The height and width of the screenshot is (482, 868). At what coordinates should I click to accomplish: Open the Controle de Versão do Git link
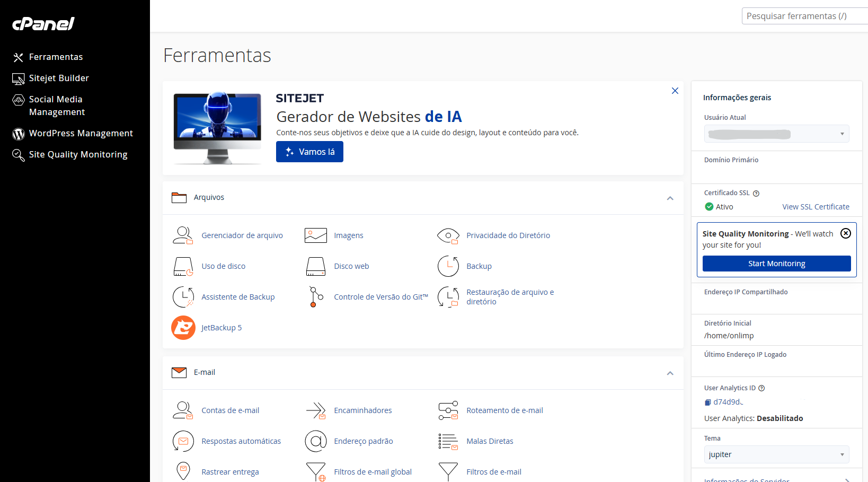(x=381, y=297)
